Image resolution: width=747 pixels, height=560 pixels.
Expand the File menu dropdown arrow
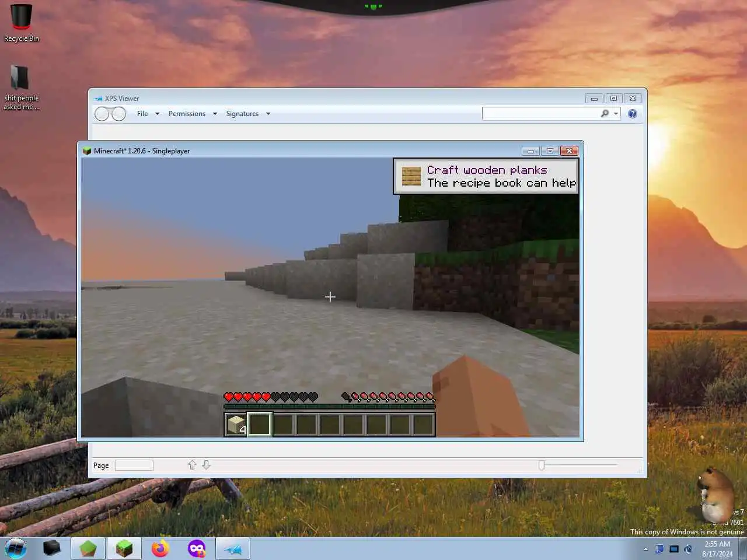coord(157,114)
